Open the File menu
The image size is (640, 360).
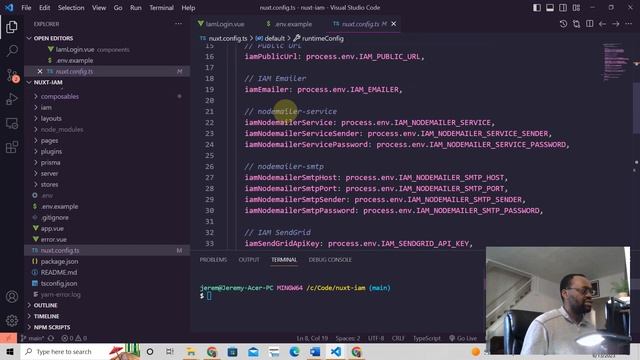tap(26, 8)
